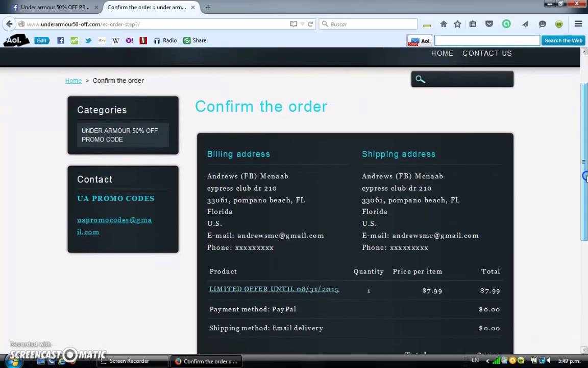Go to browser home page icon
Viewport: 588px width, 368px height.
[x=444, y=24]
